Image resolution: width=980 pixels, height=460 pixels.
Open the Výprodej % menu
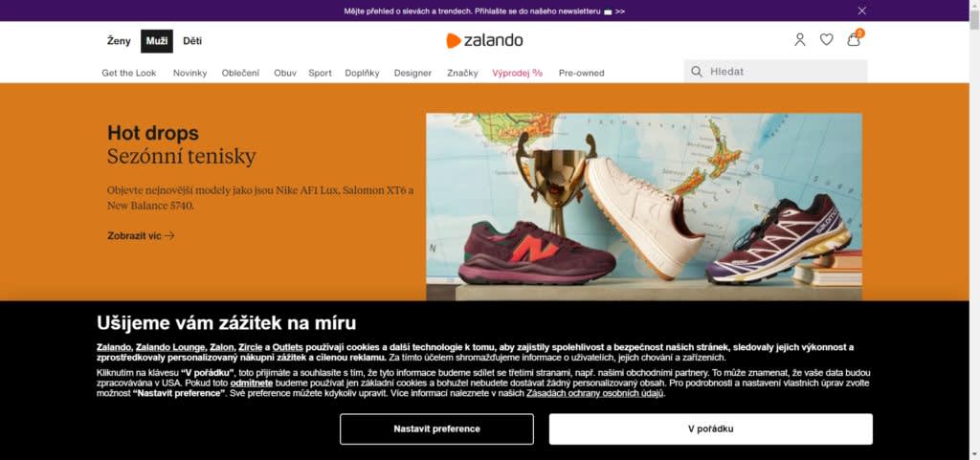[x=518, y=73]
